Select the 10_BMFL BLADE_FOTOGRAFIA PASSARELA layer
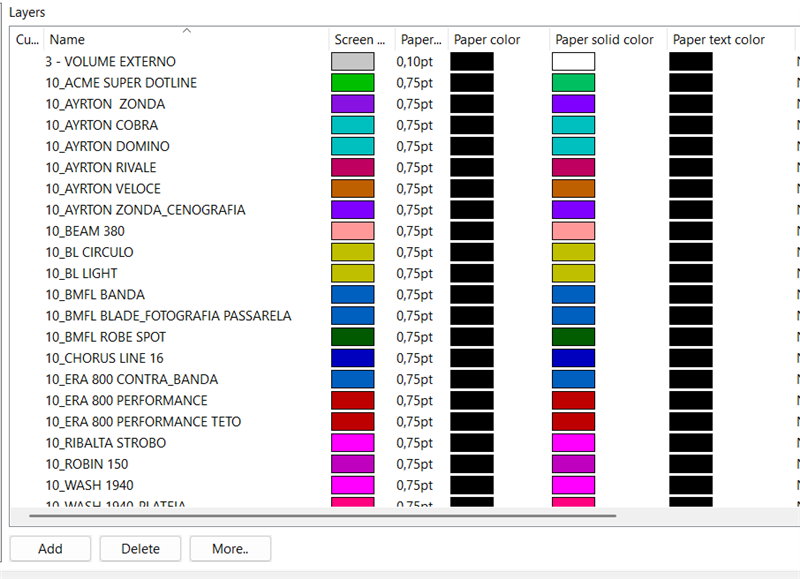800x579 pixels. click(x=168, y=316)
